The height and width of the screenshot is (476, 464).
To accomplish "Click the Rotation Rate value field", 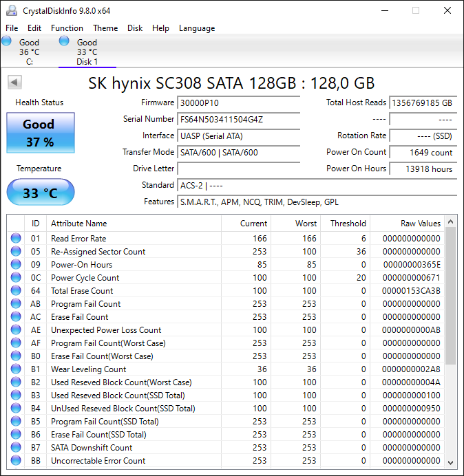I will click(x=423, y=136).
